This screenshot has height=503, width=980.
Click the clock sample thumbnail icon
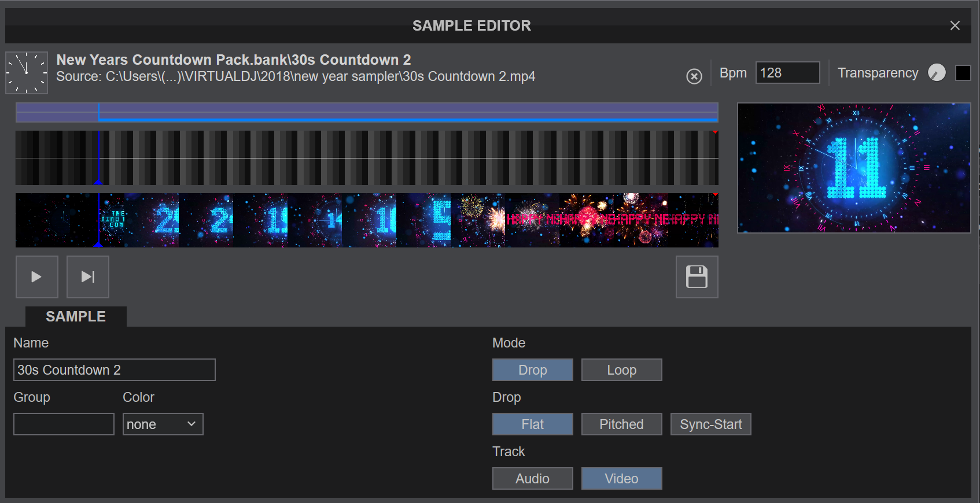[27, 73]
